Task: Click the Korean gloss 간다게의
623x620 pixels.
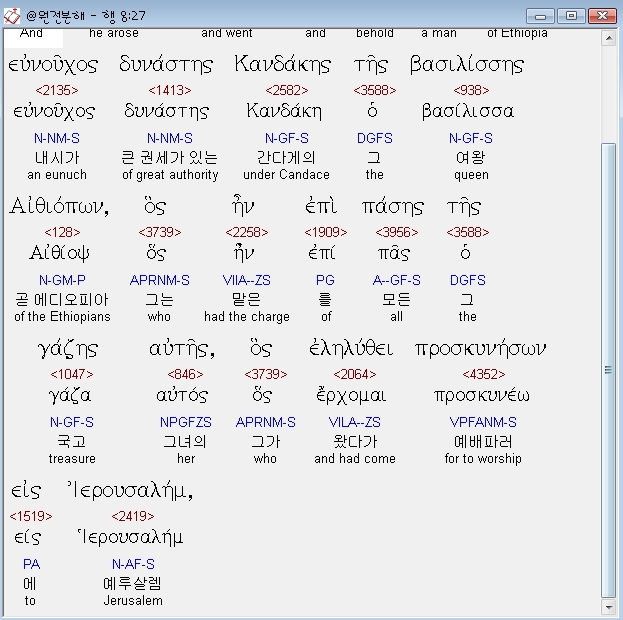Action: (286, 158)
